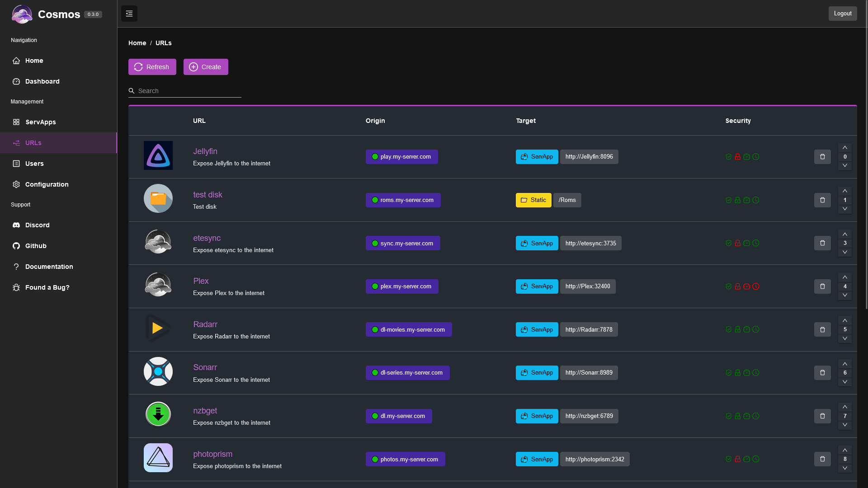Move nzbget down using the down chevron
868x488 pixels.
(844, 425)
